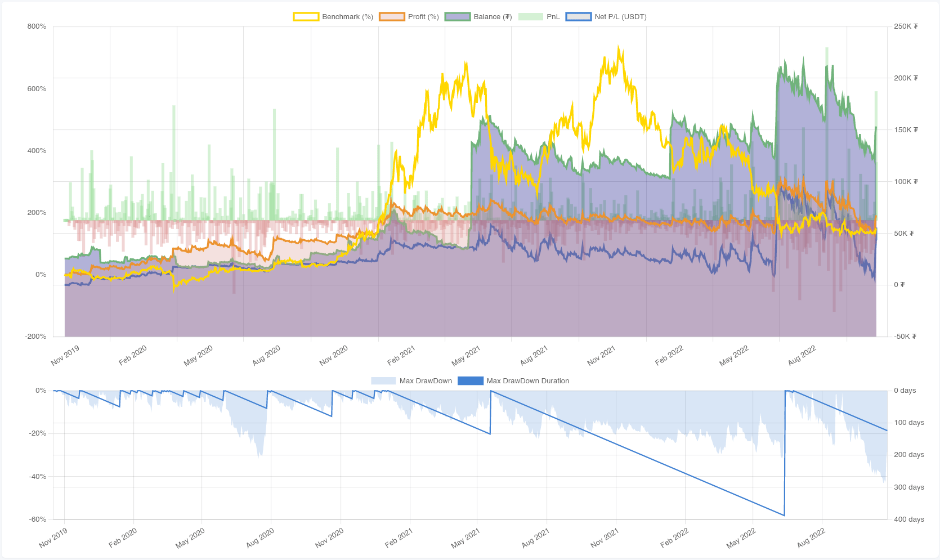
Task: Click Feb 2022 on the top chart axis
Action: (669, 356)
